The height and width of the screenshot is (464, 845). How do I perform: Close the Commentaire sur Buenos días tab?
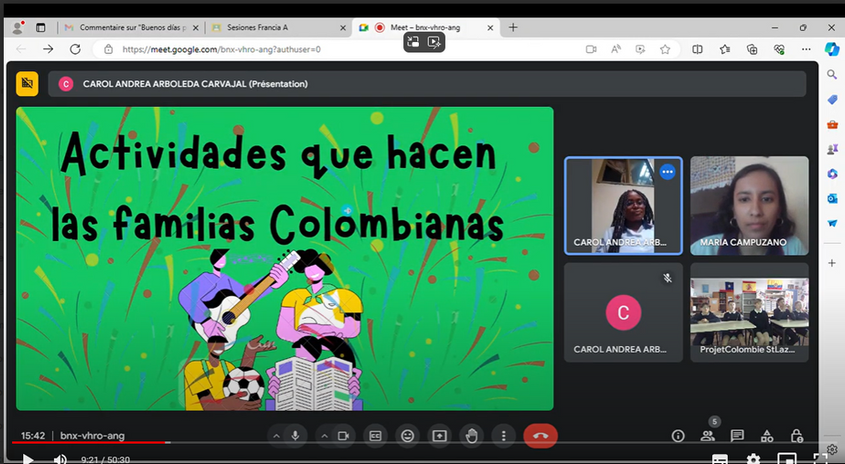click(x=196, y=28)
